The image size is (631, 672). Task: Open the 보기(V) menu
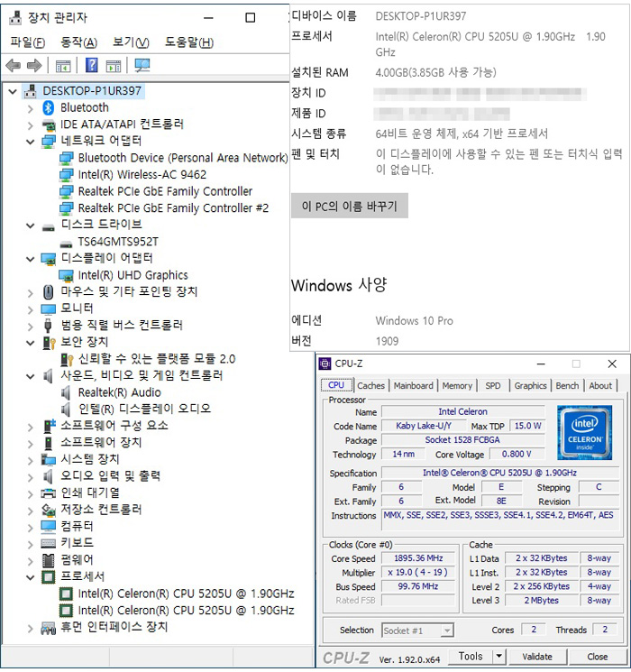tap(131, 42)
